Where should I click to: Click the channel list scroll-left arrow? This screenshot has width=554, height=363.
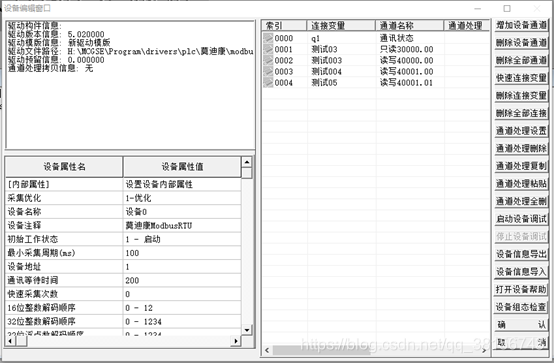click(267, 350)
